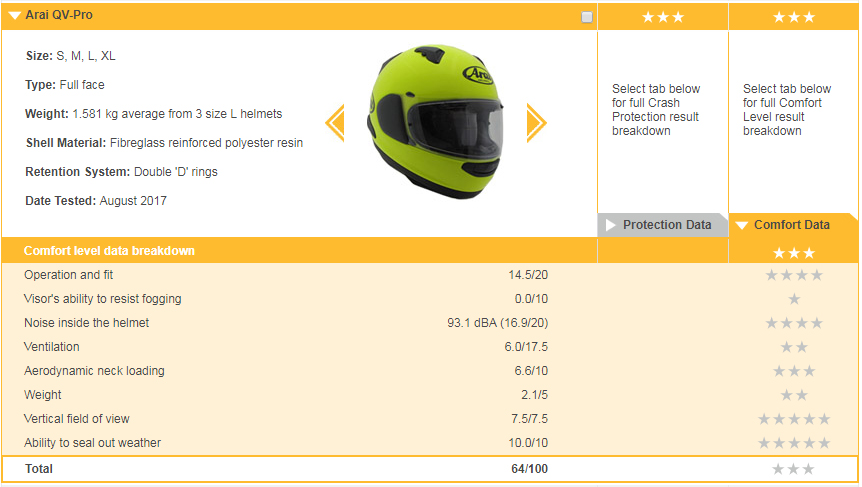The width and height of the screenshot is (862, 487).
Task: Click the Protection Data triangle icon
Action: coord(609,225)
